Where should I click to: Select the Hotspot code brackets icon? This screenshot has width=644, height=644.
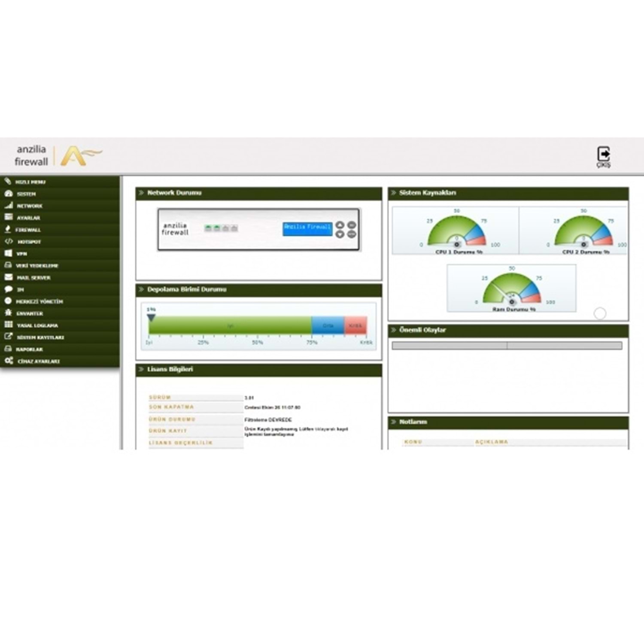click(9, 241)
